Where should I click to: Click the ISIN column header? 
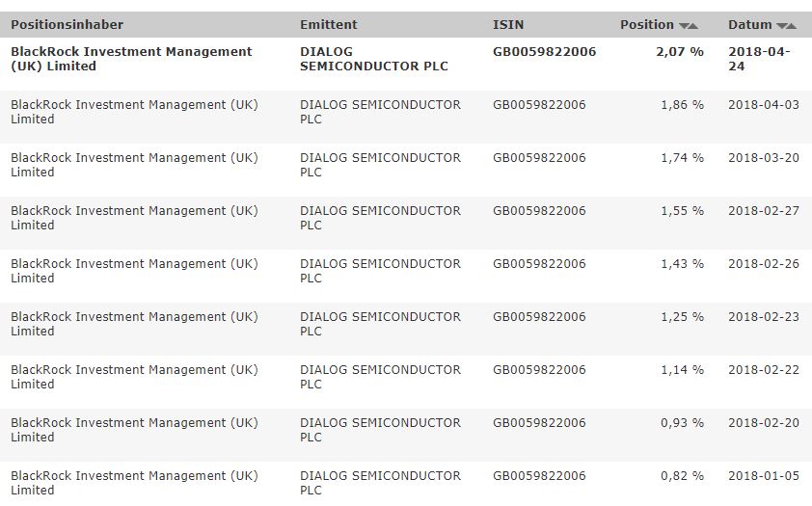click(x=508, y=25)
